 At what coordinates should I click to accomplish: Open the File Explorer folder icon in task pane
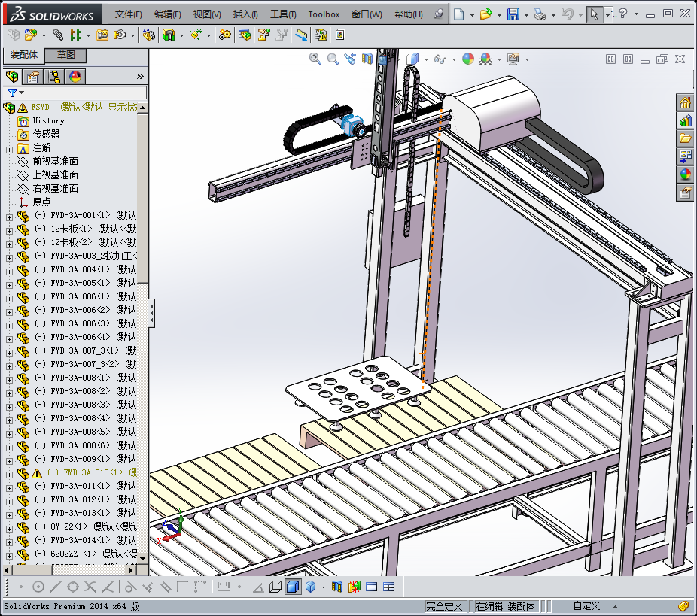coord(685,138)
